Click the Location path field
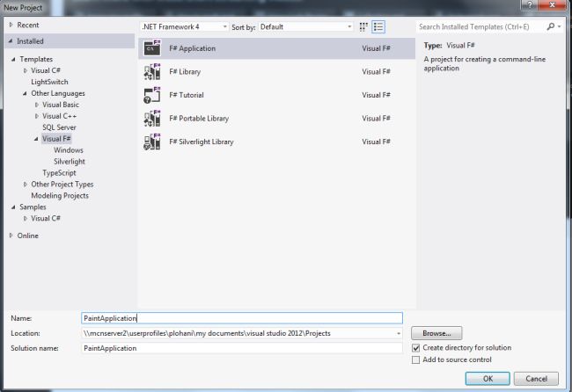This screenshot has height=392, width=572. (x=238, y=333)
